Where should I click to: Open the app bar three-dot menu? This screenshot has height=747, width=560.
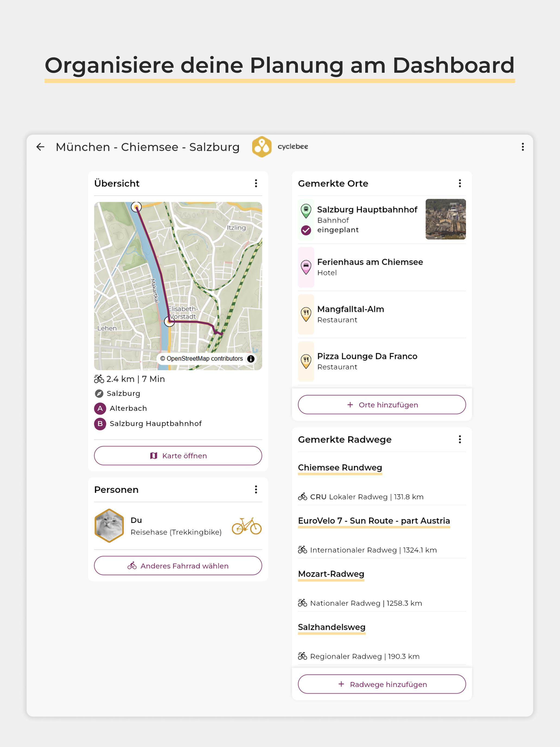click(x=523, y=147)
